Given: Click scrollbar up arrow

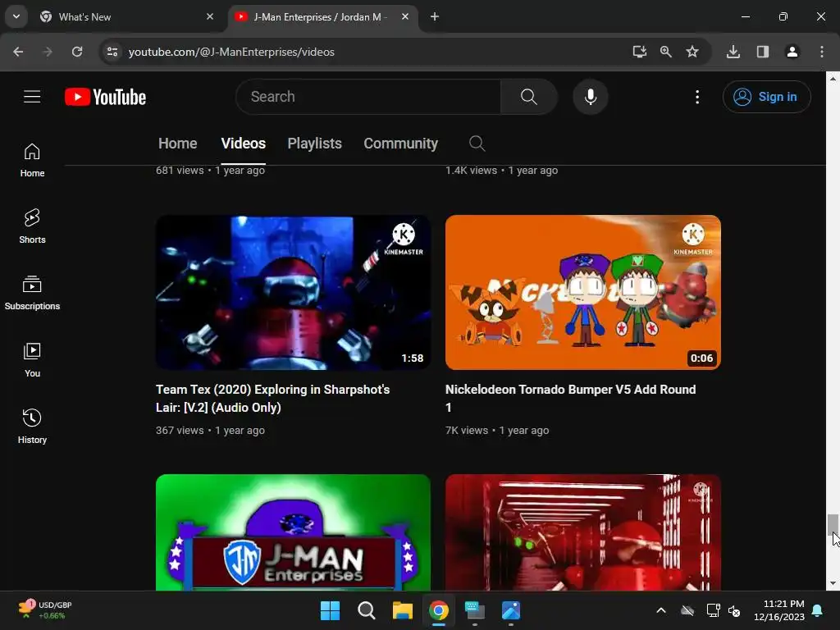Looking at the screenshot, I should point(833,78).
